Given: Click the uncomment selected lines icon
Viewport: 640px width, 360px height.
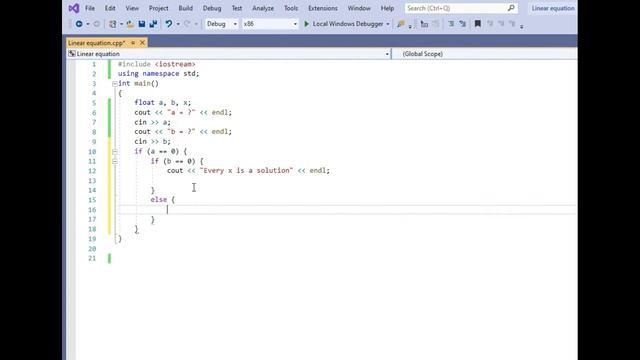Looking at the screenshot, I should 462,24.
